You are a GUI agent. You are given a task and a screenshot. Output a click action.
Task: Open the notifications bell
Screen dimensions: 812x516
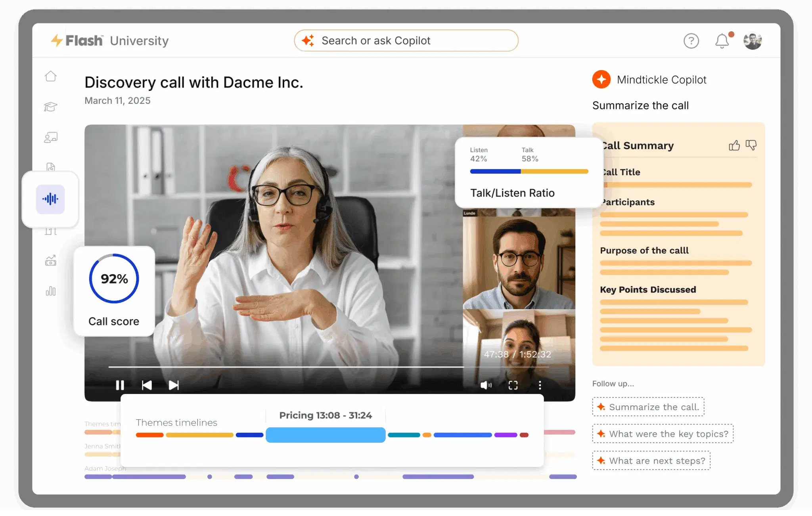(x=722, y=41)
